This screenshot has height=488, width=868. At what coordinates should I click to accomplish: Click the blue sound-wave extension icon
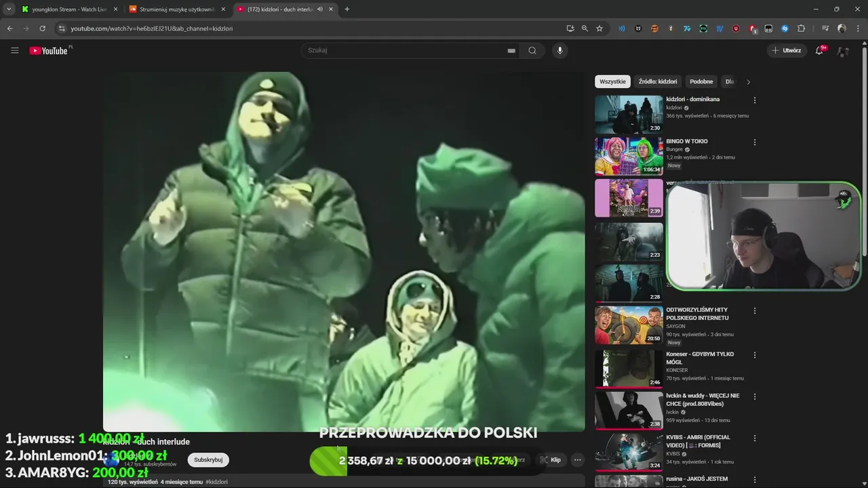point(622,28)
